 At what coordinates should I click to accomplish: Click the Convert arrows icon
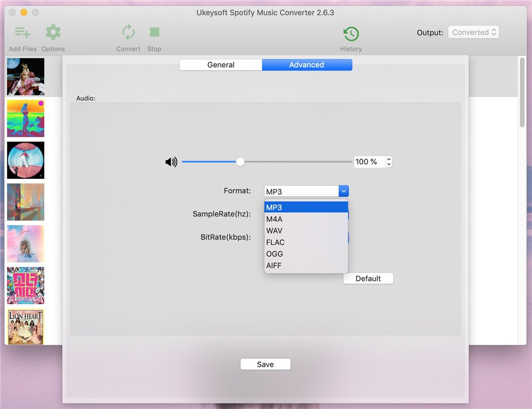point(128,32)
